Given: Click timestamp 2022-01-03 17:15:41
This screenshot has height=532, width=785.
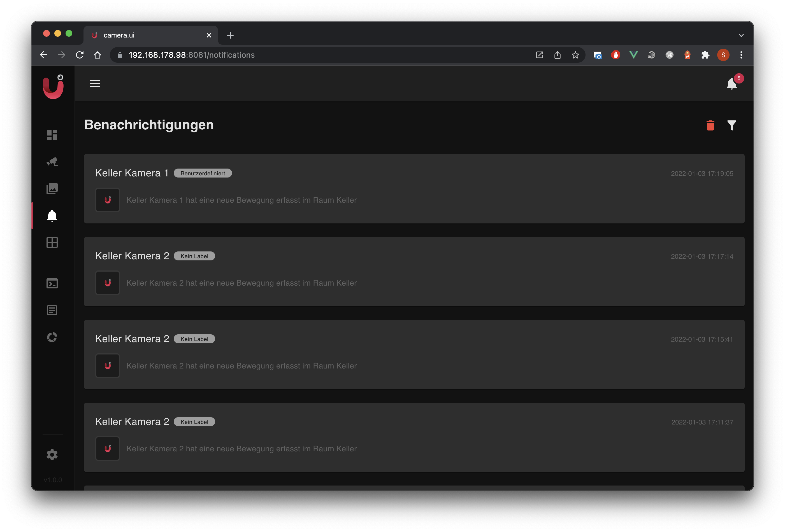Looking at the screenshot, I should point(702,339).
